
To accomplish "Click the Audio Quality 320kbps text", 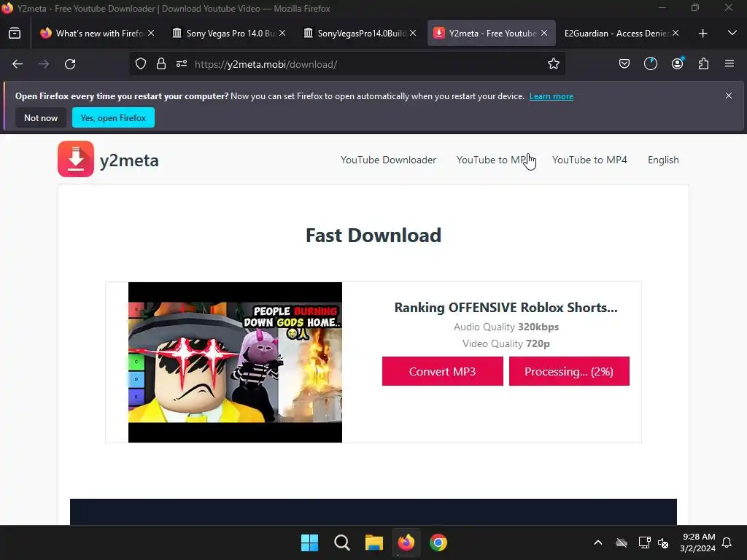I will click(x=506, y=327).
